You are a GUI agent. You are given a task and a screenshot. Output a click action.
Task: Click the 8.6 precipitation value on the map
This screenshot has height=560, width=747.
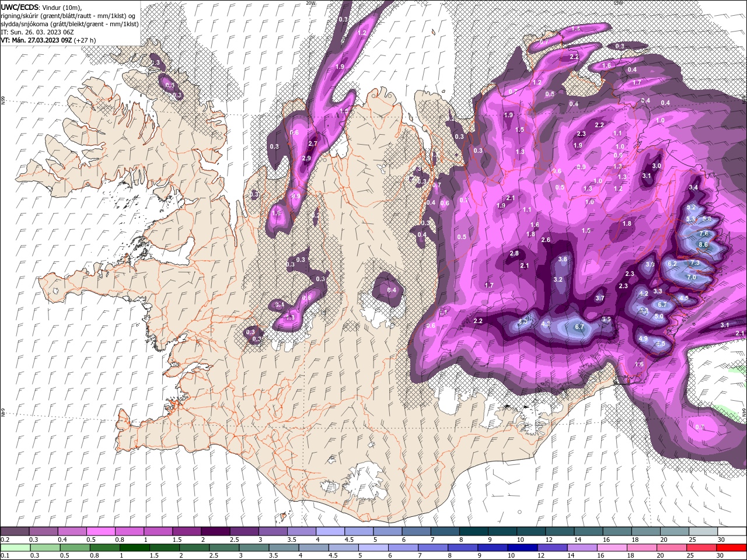[703, 244]
